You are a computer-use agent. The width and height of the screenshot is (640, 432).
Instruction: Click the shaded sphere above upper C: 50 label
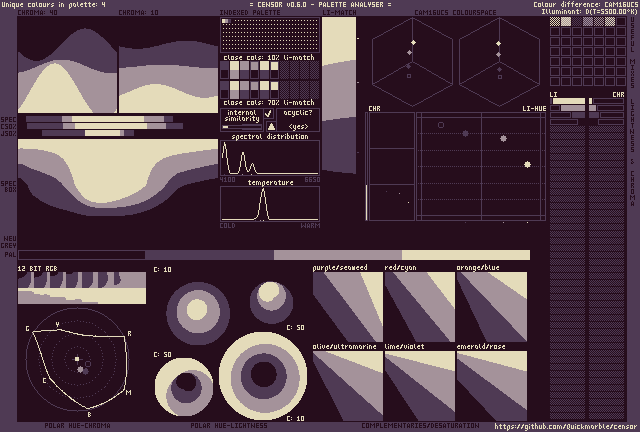[271, 302]
